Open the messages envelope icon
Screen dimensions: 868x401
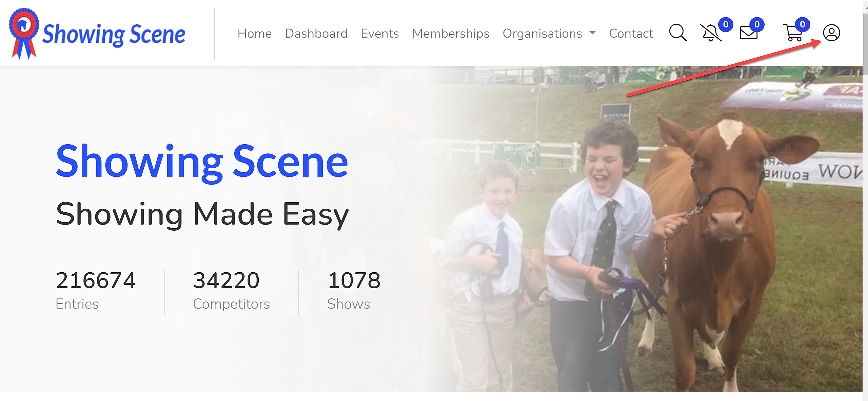749,33
